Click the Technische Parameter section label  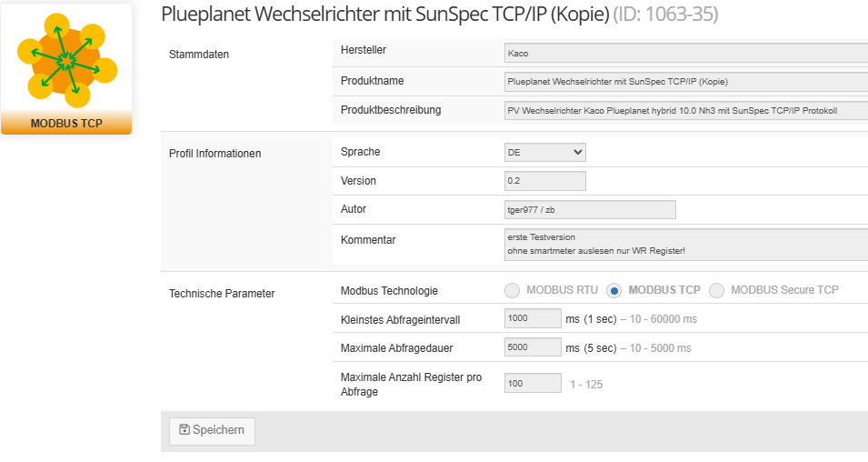click(x=222, y=294)
